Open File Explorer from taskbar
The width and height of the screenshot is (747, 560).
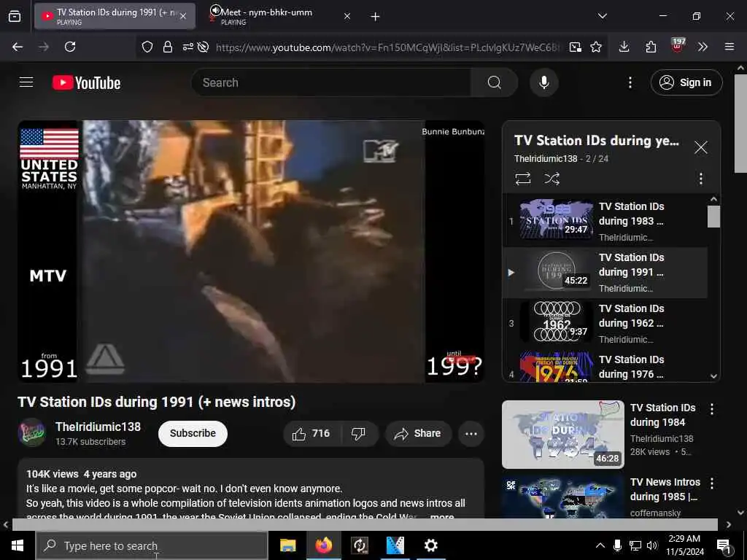287,545
